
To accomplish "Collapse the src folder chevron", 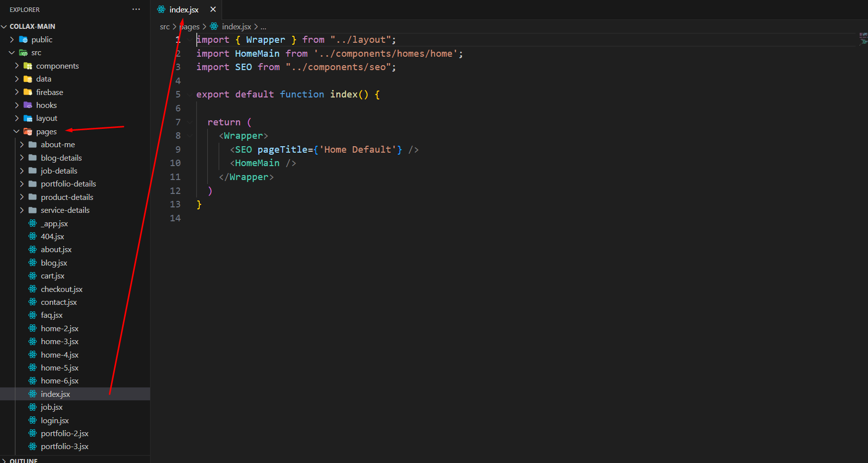I will click(11, 53).
